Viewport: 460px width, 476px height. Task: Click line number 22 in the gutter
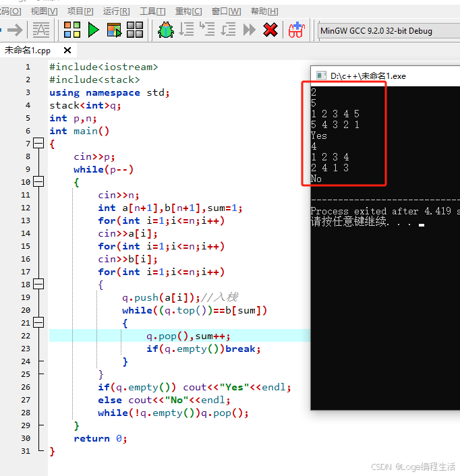[26, 336]
